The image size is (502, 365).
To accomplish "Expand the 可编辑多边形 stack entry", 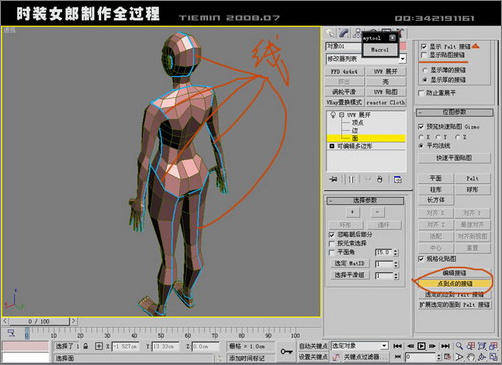I will point(332,146).
